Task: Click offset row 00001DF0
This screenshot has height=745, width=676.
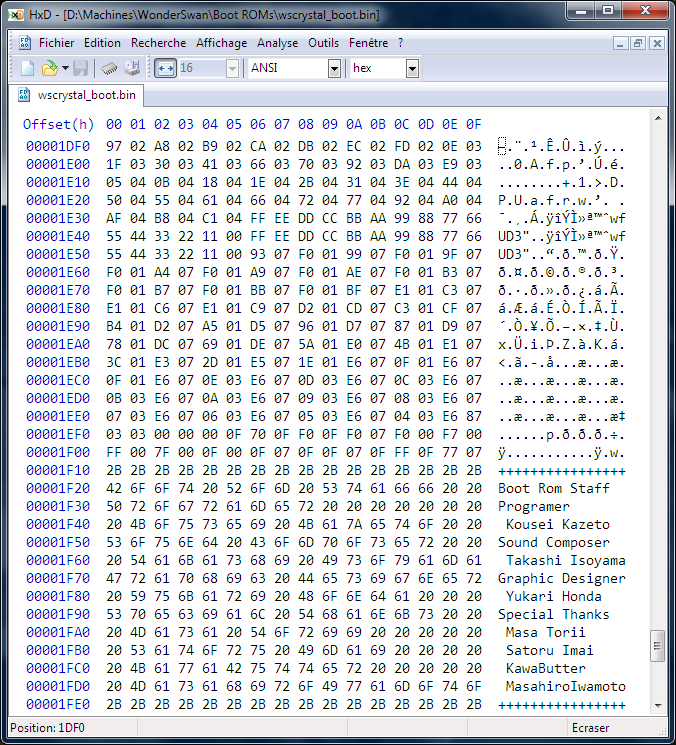Action: click(58, 146)
